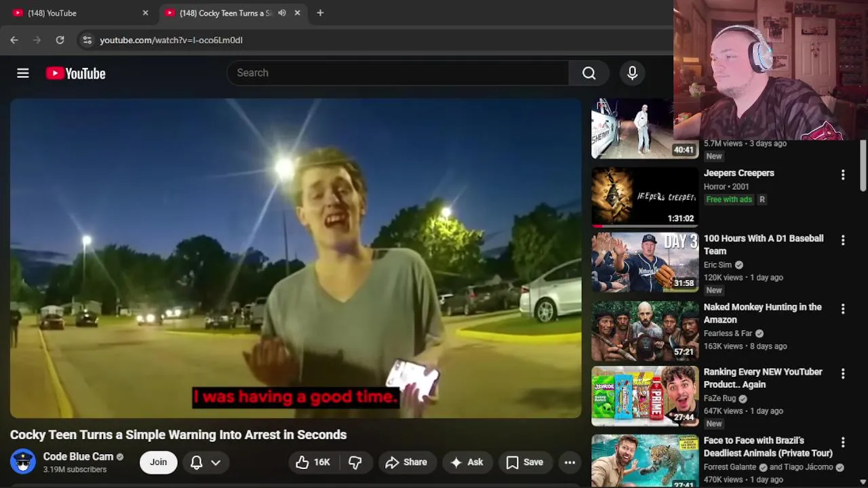
Task: Click Eric Sim verified badge
Action: click(x=739, y=265)
